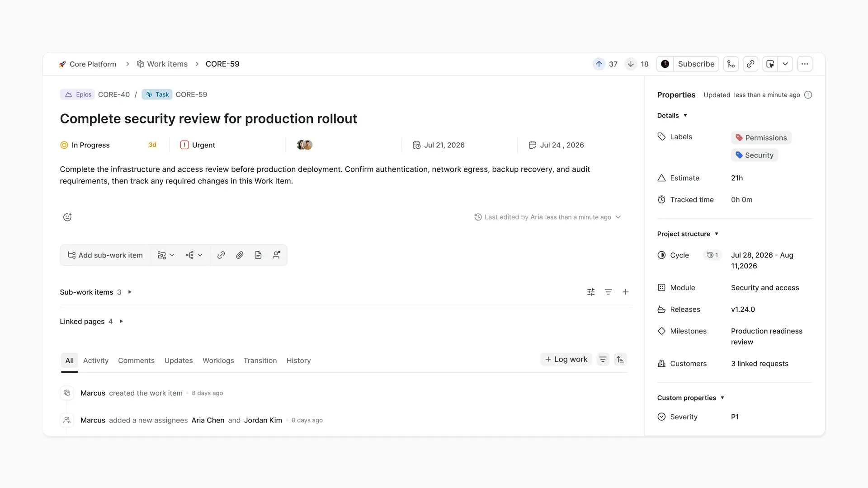This screenshot has width=868, height=488.
Task: Expand the Linked pages section
Action: pyautogui.click(x=121, y=322)
